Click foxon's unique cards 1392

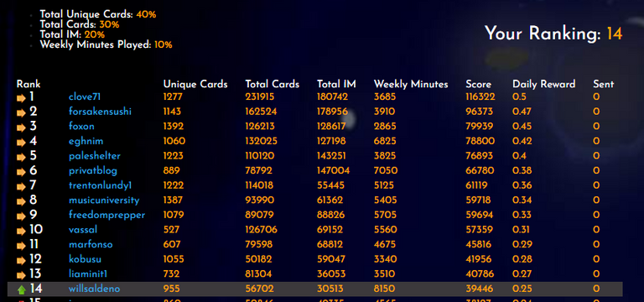[174, 127]
